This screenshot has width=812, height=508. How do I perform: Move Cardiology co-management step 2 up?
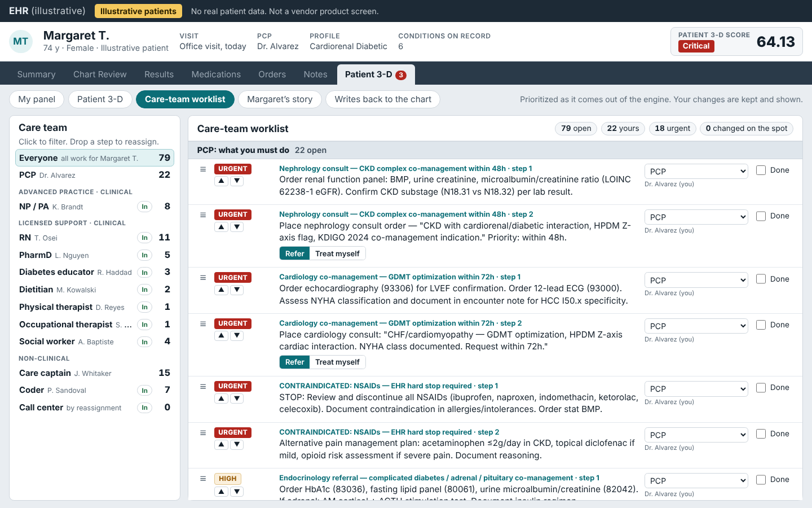[222, 336]
